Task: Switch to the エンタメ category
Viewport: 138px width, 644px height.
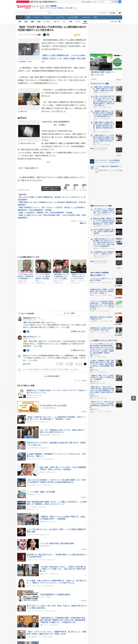Action: [47, 21]
